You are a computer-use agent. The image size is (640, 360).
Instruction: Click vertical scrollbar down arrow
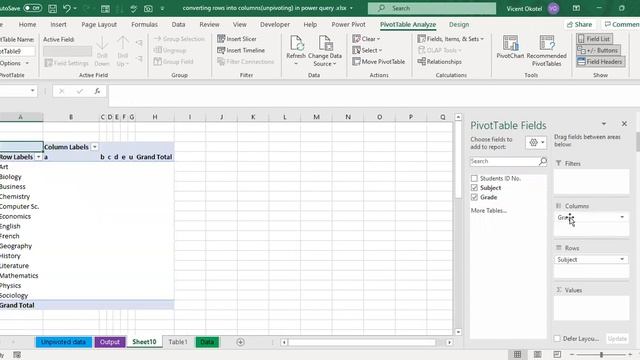(x=458, y=332)
